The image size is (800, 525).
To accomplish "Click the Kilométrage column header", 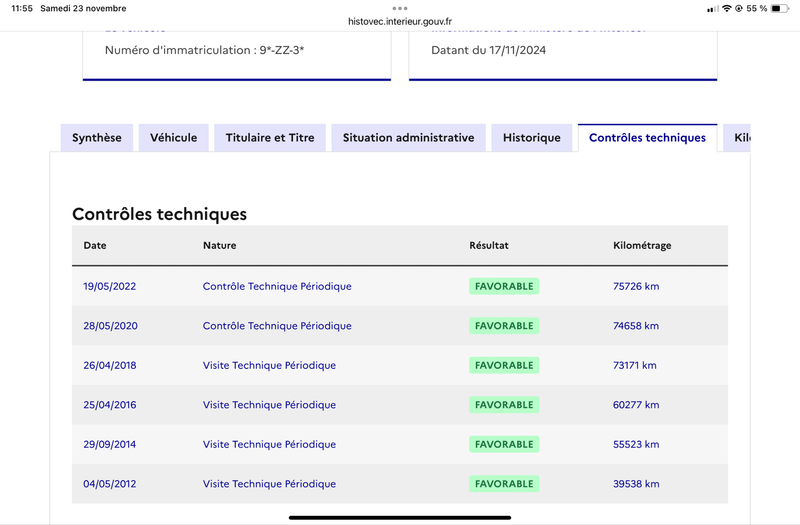I will (x=642, y=245).
